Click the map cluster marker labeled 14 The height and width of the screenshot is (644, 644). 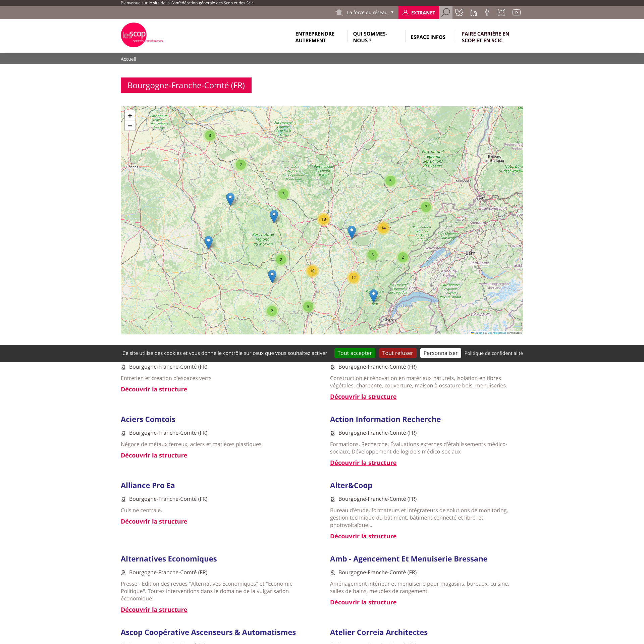pyautogui.click(x=383, y=228)
